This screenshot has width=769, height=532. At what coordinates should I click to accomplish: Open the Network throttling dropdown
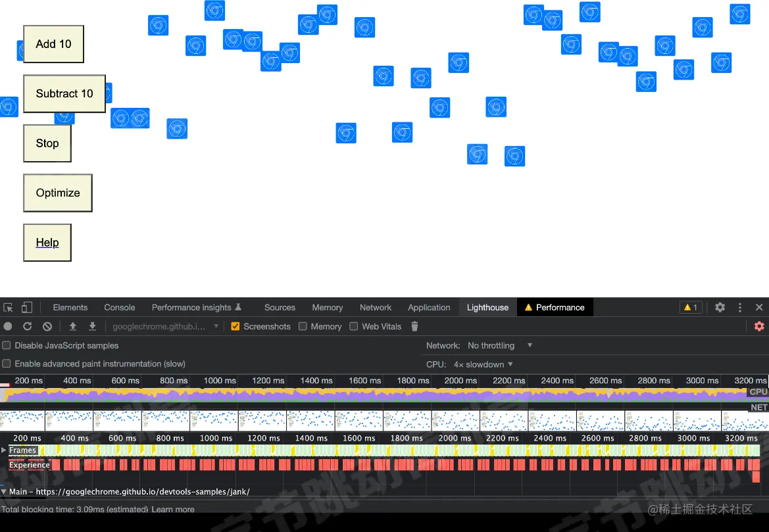pyautogui.click(x=500, y=346)
